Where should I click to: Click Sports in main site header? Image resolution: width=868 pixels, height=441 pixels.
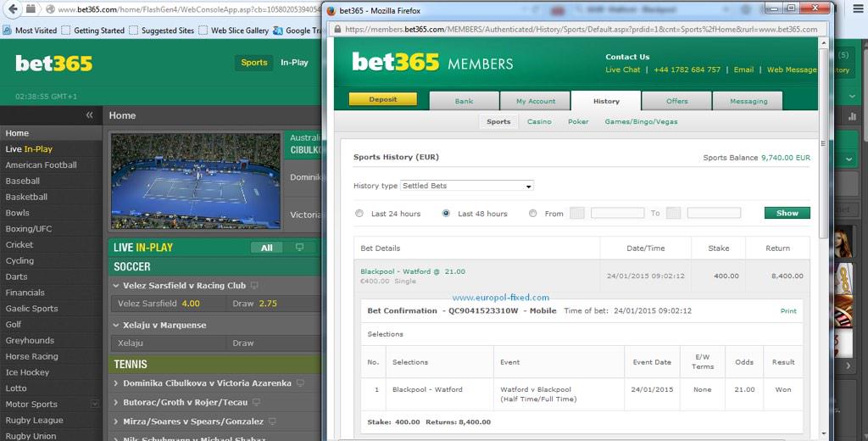point(254,63)
